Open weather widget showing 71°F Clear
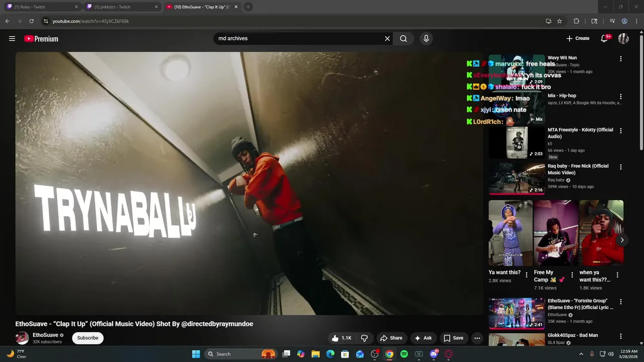The image size is (644, 362). point(17,354)
